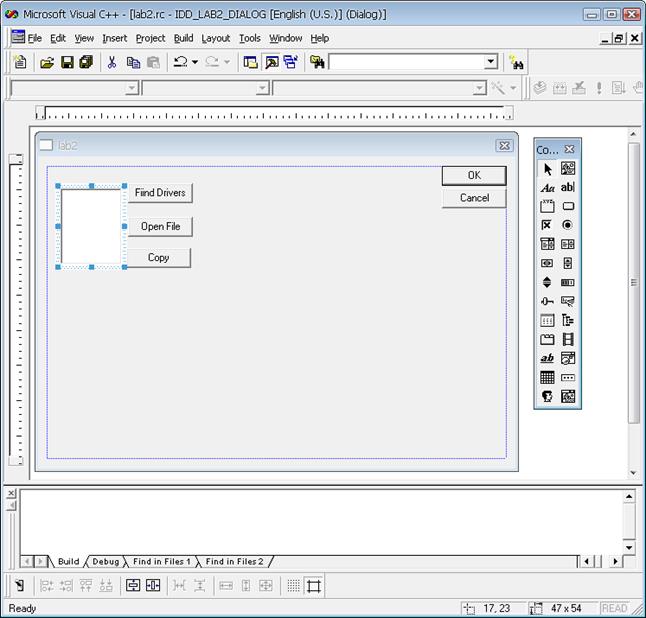Switch to the Find in Files 2 tab
Image resolution: width=646 pixels, height=618 pixels.
coord(234,562)
